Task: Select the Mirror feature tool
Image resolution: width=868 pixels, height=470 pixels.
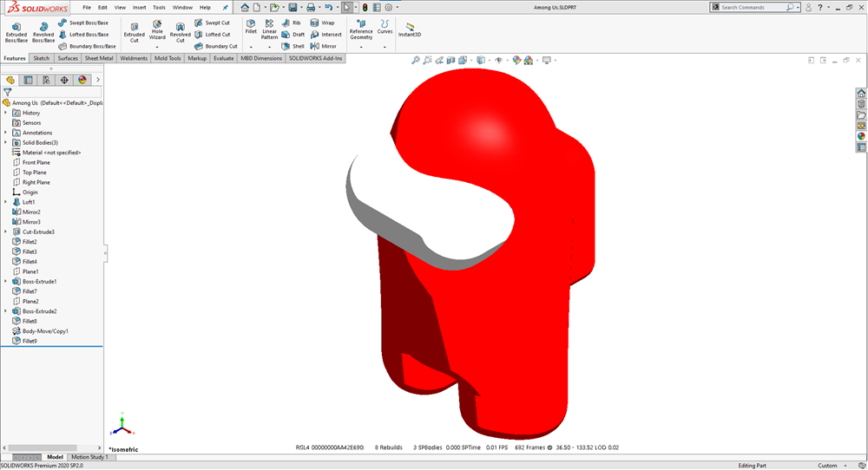Action: [x=323, y=47]
